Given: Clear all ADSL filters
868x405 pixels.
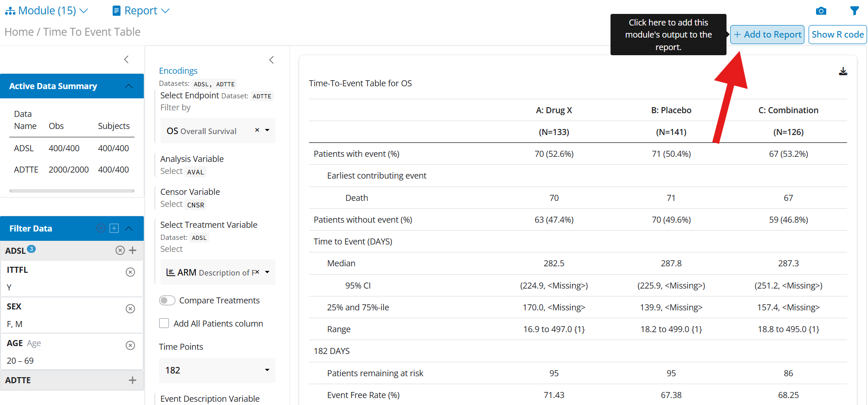Looking at the screenshot, I should coord(120,251).
